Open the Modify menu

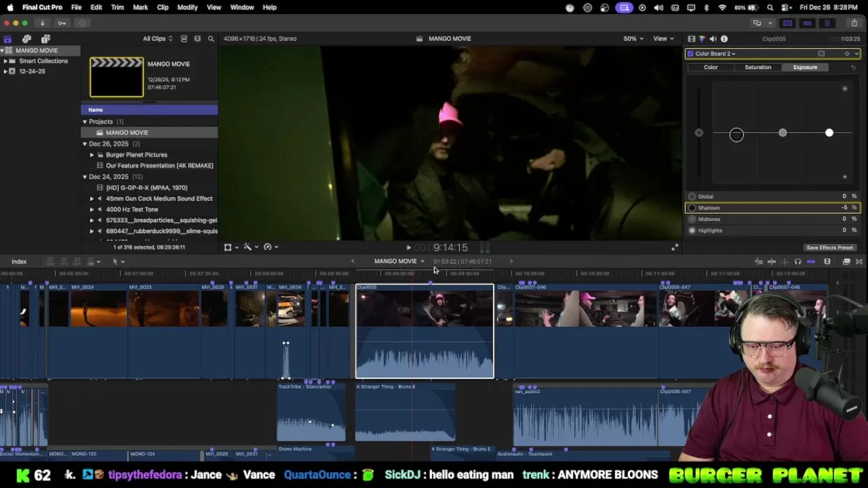187,7
